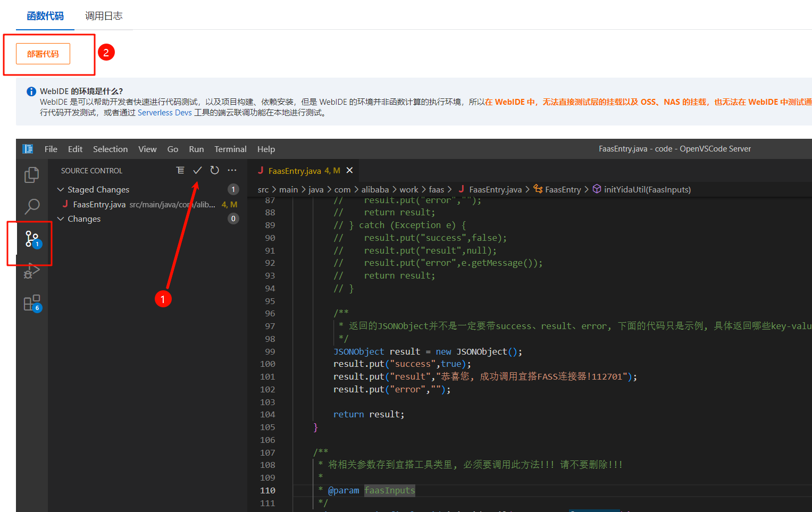Click initYidaUtil(FaasInputs) in the breadcrumb
Image resolution: width=812 pixels, height=512 pixels.
click(x=647, y=189)
